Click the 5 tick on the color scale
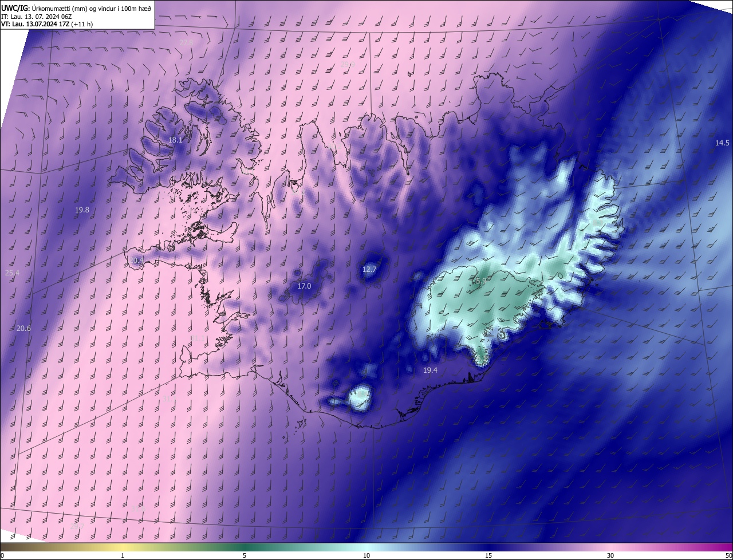733x560 pixels. (245, 555)
